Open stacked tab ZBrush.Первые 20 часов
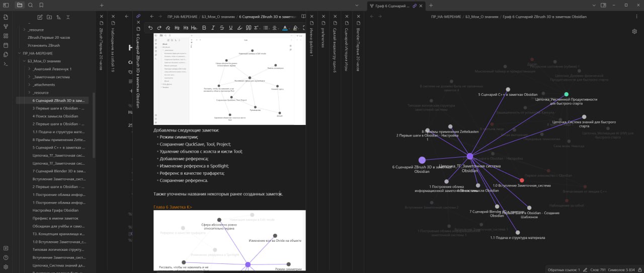The image size is (644, 273). 101,48
